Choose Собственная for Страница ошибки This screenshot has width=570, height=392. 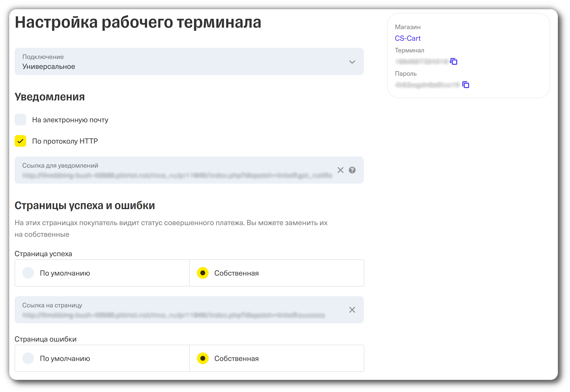(x=203, y=358)
